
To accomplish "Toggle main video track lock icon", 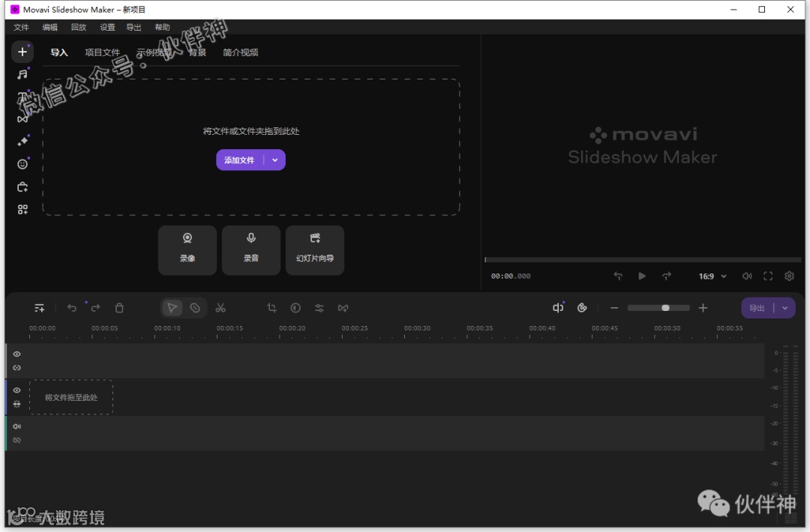I will 17,404.
